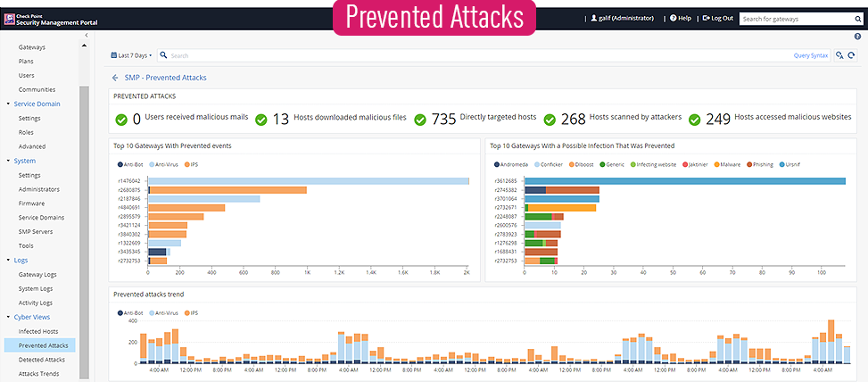
Task: Select Prevented Attacks in the sidebar
Action: [39, 345]
